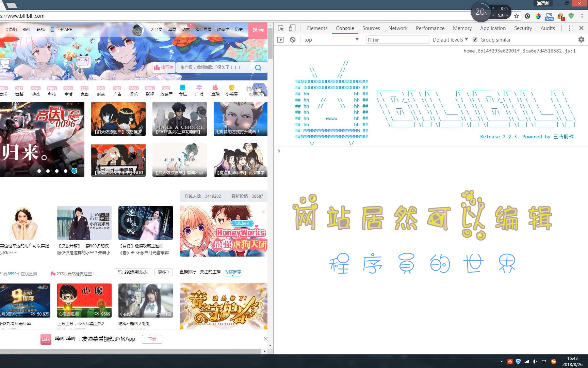Click the pink 投稿 button

258,30
